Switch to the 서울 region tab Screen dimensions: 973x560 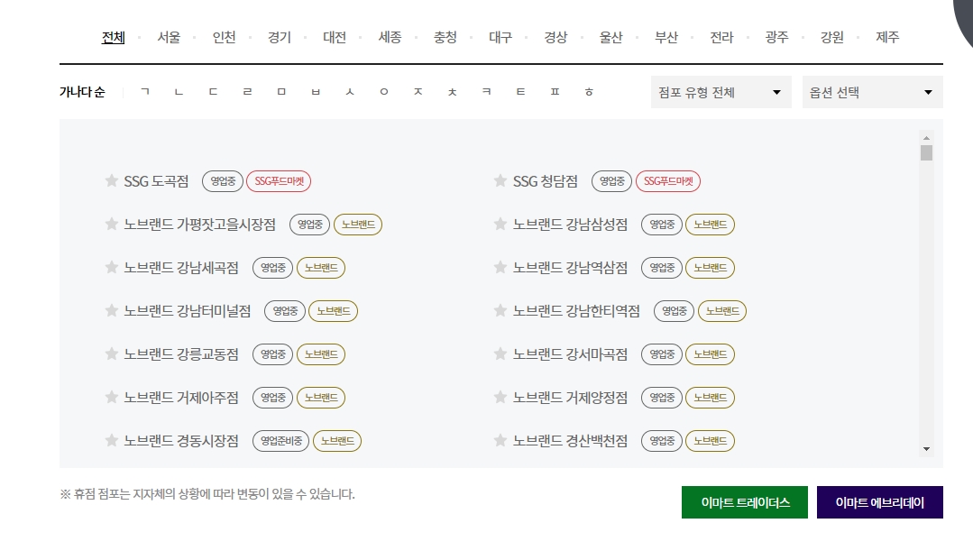tap(168, 37)
